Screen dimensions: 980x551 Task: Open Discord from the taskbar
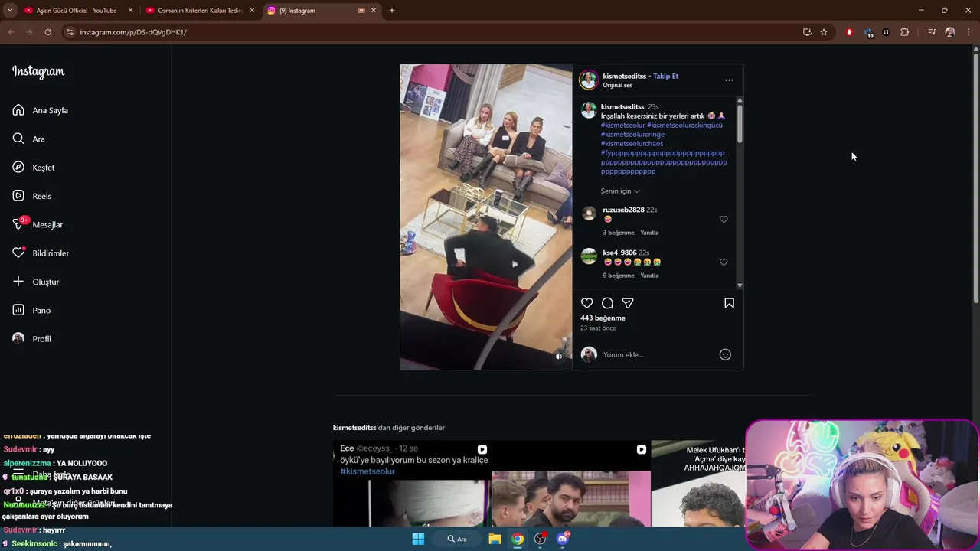click(563, 539)
